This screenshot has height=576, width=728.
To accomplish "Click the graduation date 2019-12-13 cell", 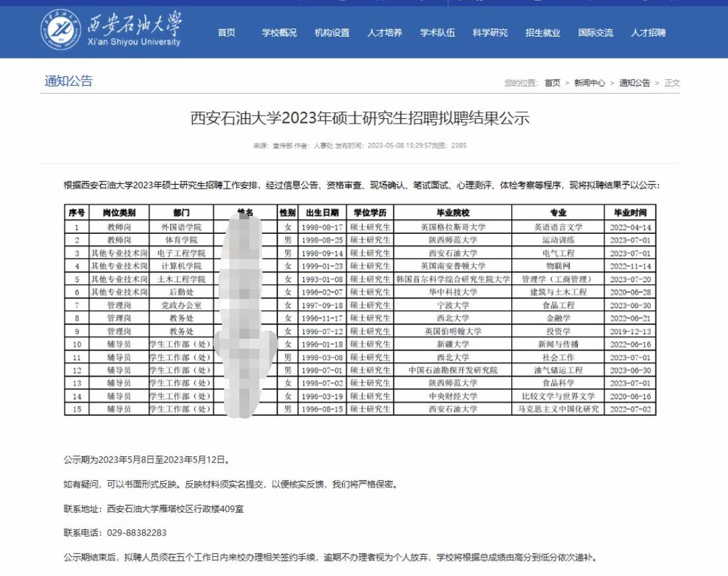I will [630, 331].
